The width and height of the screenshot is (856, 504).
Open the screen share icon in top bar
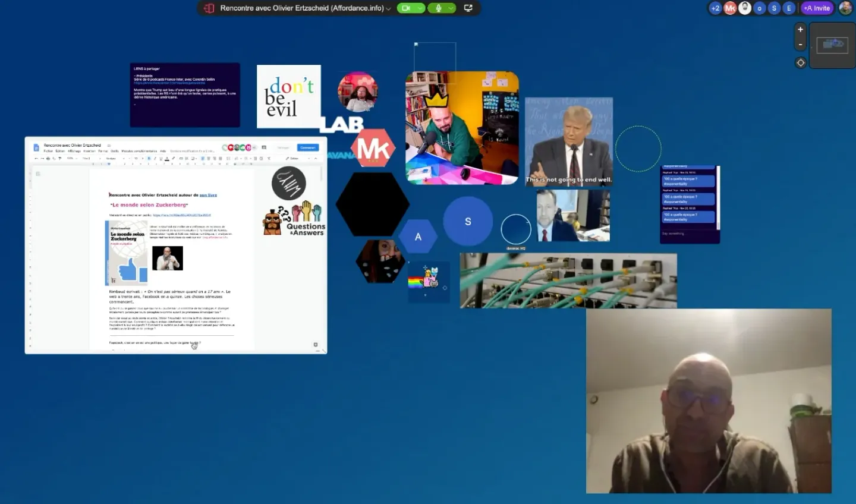[x=468, y=8]
